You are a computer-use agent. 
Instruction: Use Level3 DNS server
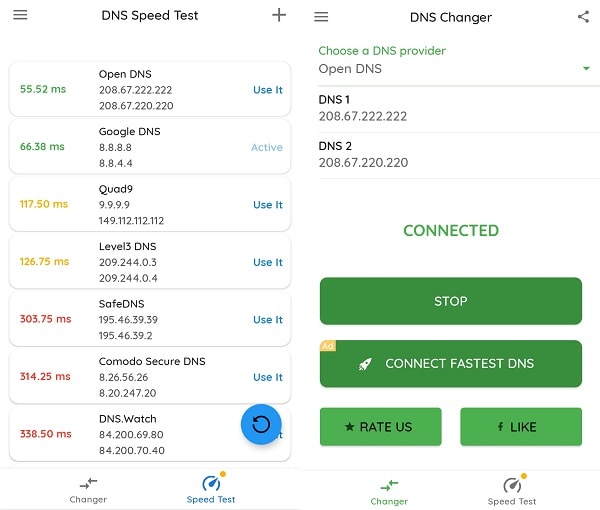(268, 262)
